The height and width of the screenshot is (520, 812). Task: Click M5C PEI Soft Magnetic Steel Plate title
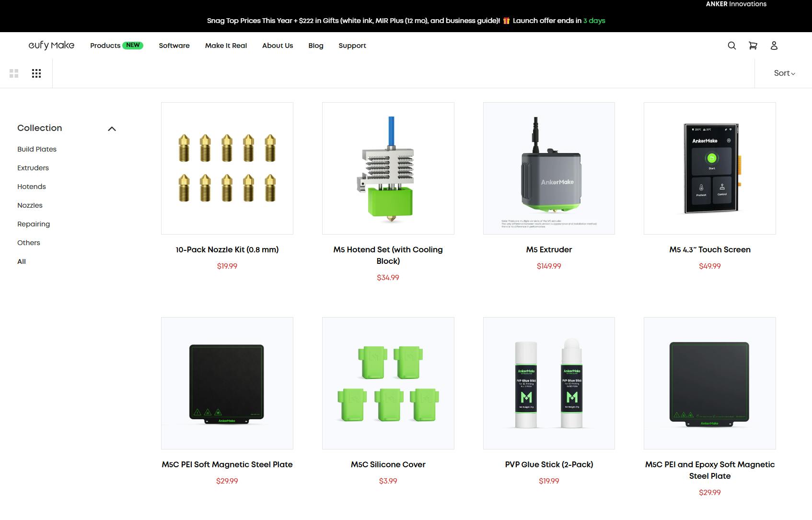(227, 464)
